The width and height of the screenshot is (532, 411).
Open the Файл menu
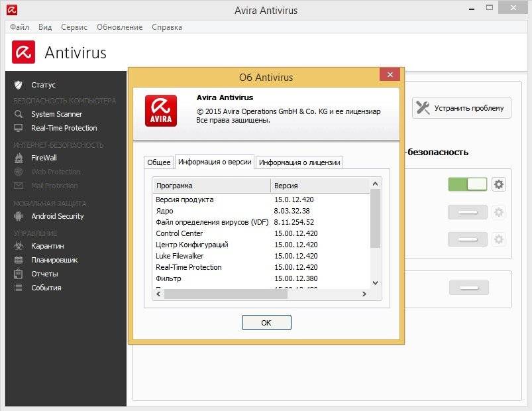point(19,27)
